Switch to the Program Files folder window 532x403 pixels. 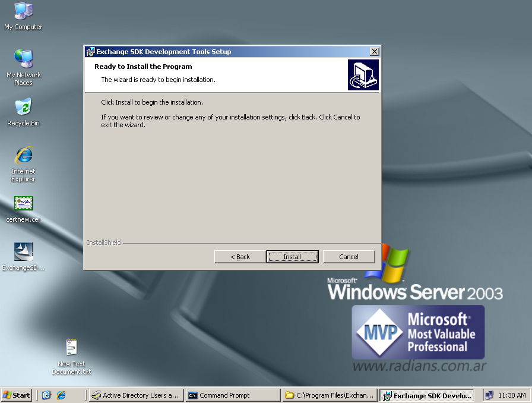tap(329, 395)
